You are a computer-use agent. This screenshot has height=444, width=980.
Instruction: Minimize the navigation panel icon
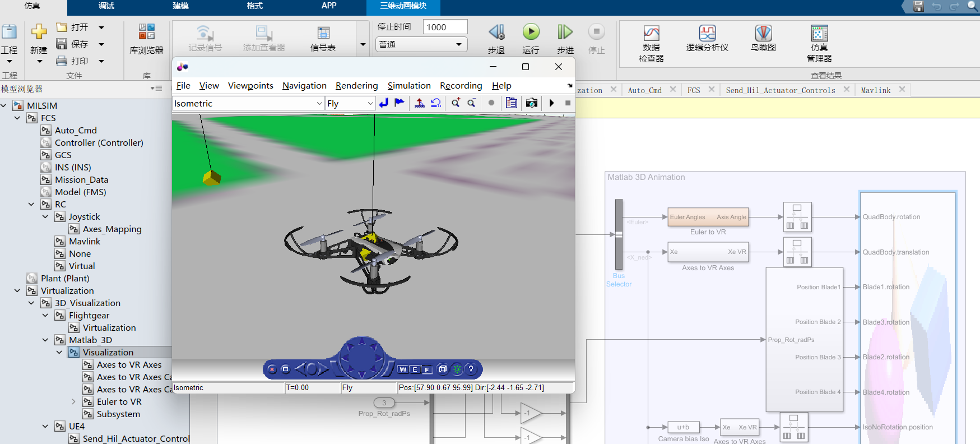click(285, 369)
